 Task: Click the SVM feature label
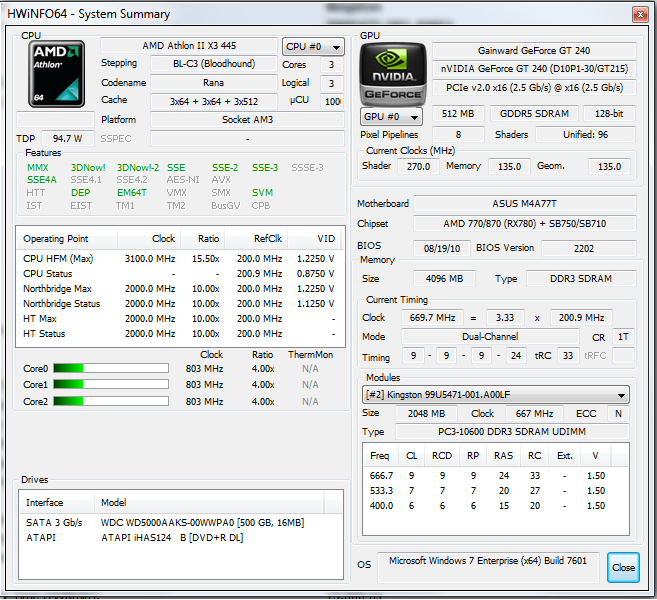[262, 193]
